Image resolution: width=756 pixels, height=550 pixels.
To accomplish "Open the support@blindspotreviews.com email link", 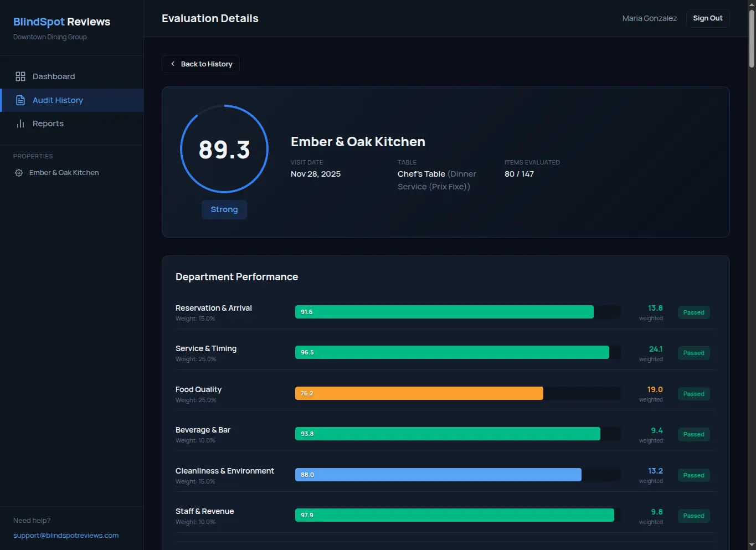I will click(66, 535).
